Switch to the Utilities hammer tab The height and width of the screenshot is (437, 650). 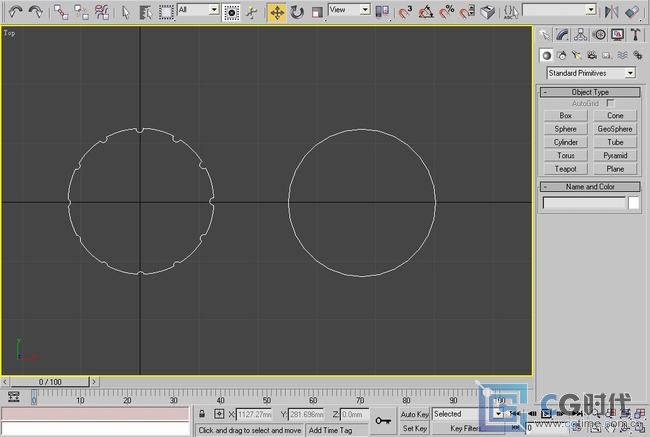click(x=635, y=35)
